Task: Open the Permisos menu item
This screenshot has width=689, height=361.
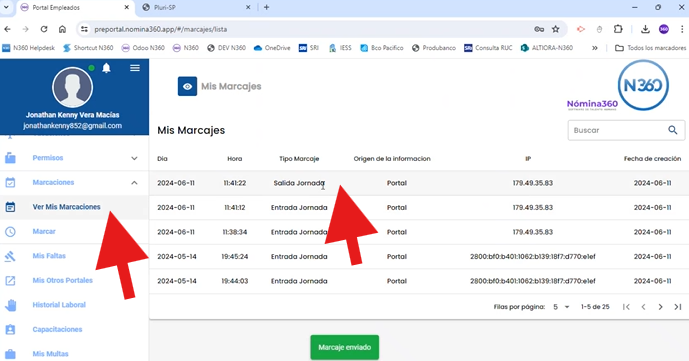Action: point(48,158)
